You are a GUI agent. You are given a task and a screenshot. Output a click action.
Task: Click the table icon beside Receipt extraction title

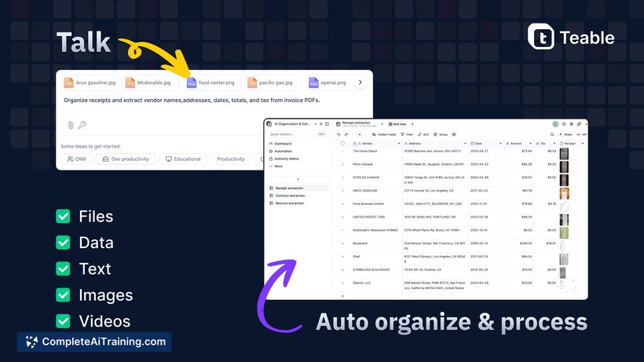pos(338,124)
